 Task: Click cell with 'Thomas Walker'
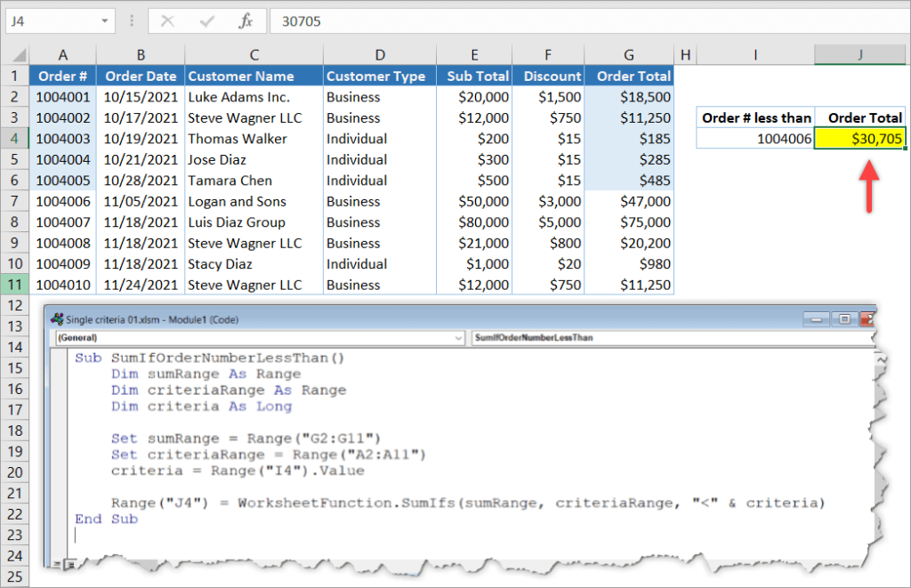pos(254,139)
